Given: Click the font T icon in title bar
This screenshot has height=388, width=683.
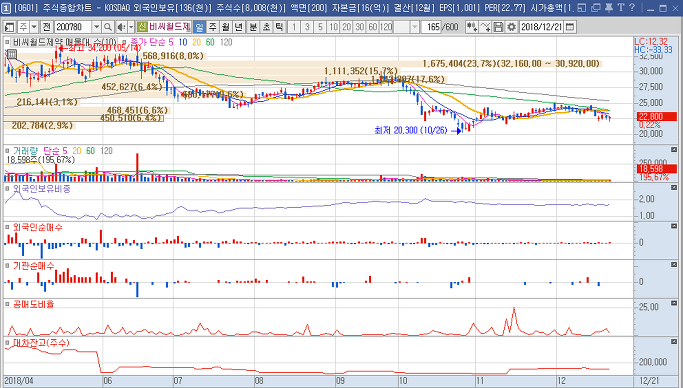Looking at the screenshot, I should 621,7.
